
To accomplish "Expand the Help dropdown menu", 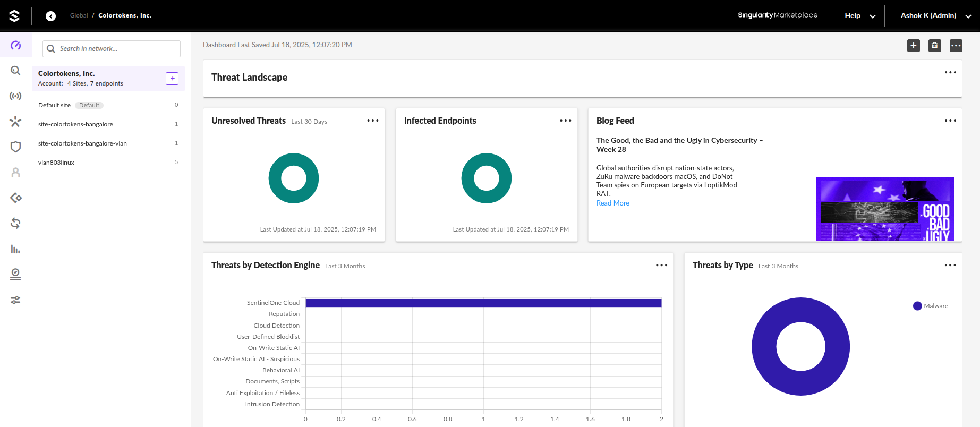I will point(859,16).
